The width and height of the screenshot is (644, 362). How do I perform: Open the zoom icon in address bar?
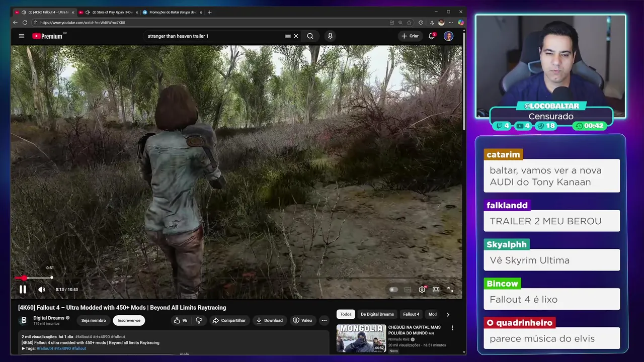pyautogui.click(x=400, y=23)
